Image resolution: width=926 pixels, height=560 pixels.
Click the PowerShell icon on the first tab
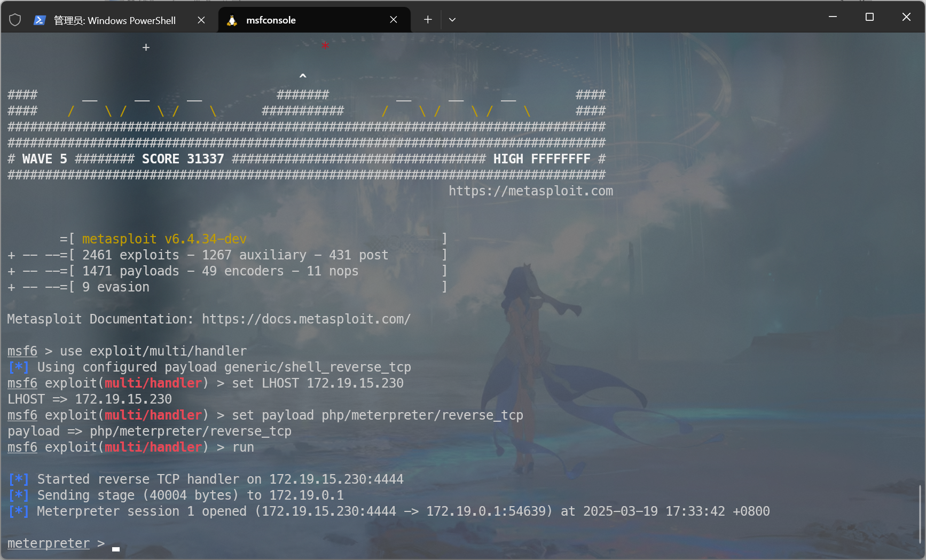pyautogui.click(x=40, y=20)
